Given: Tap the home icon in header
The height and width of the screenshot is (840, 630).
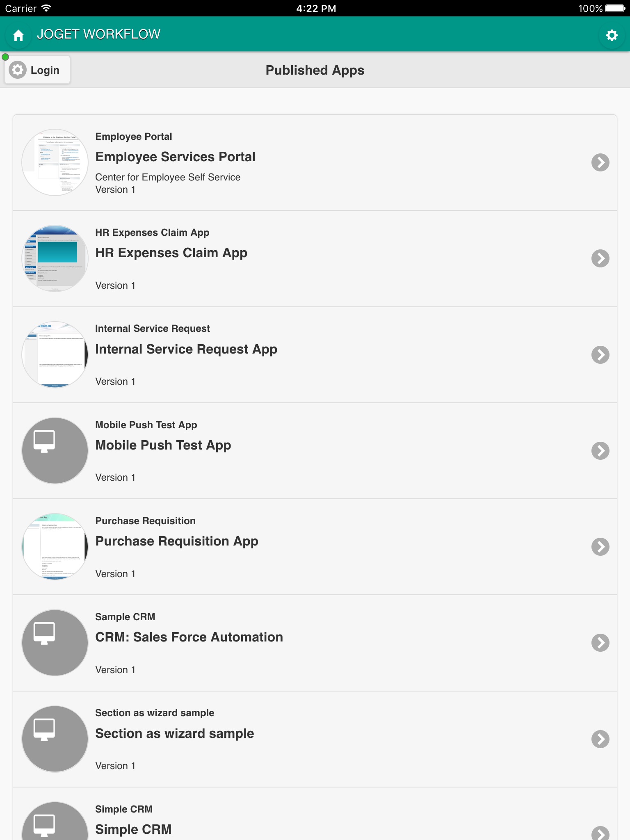Looking at the screenshot, I should pyautogui.click(x=18, y=35).
